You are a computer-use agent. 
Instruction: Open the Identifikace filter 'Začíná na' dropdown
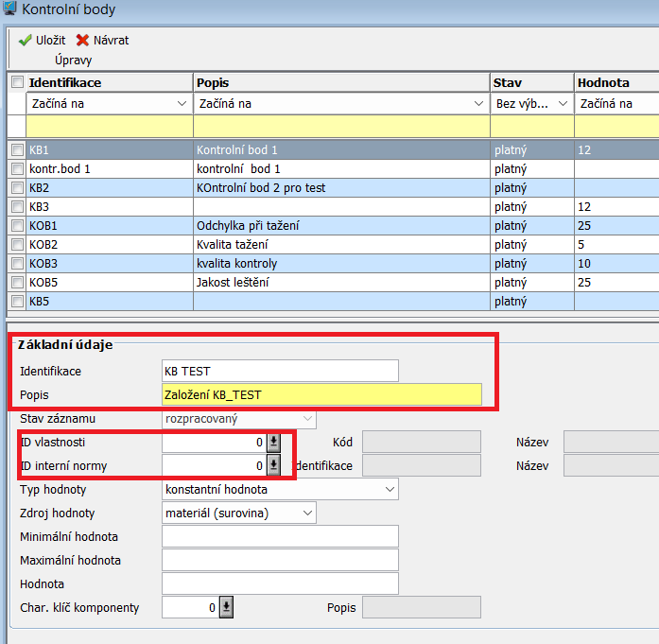182,103
